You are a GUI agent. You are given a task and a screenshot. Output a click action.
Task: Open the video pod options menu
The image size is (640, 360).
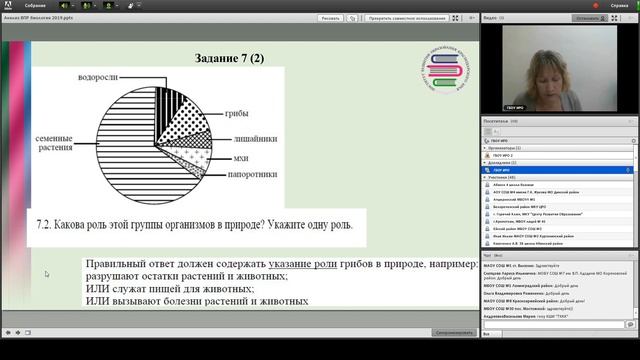[x=631, y=18]
